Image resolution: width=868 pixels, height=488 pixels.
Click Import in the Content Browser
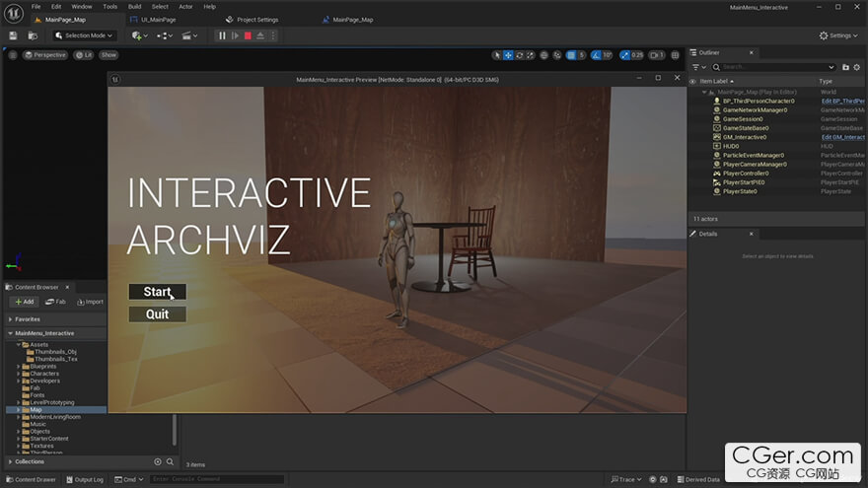[90, 302]
